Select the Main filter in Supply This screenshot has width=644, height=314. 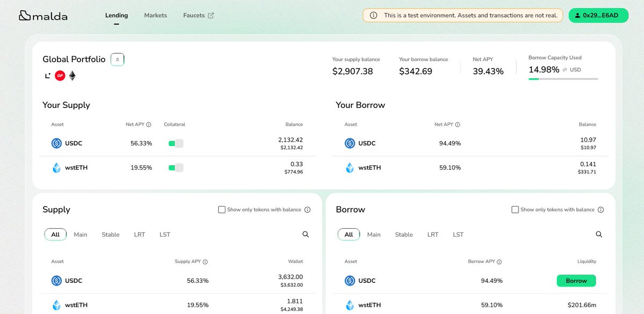[x=80, y=235]
